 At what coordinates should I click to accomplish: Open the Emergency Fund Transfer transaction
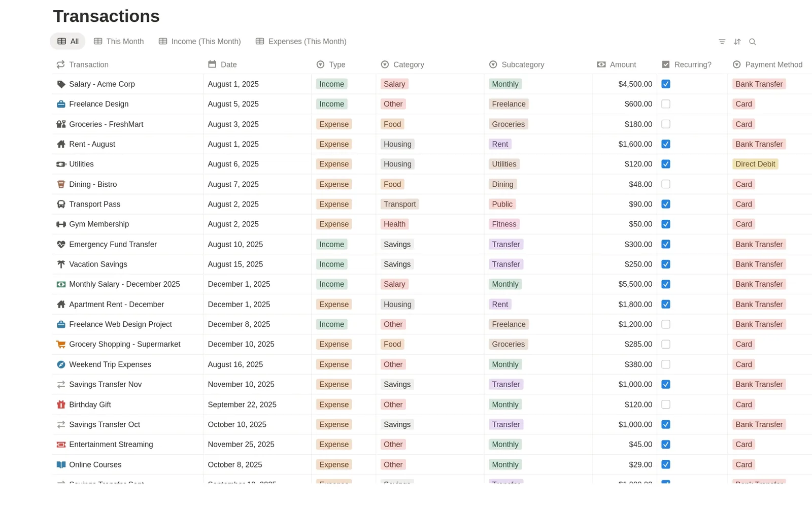click(x=113, y=244)
